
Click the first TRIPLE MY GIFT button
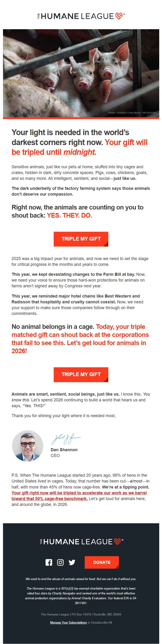click(81, 239)
